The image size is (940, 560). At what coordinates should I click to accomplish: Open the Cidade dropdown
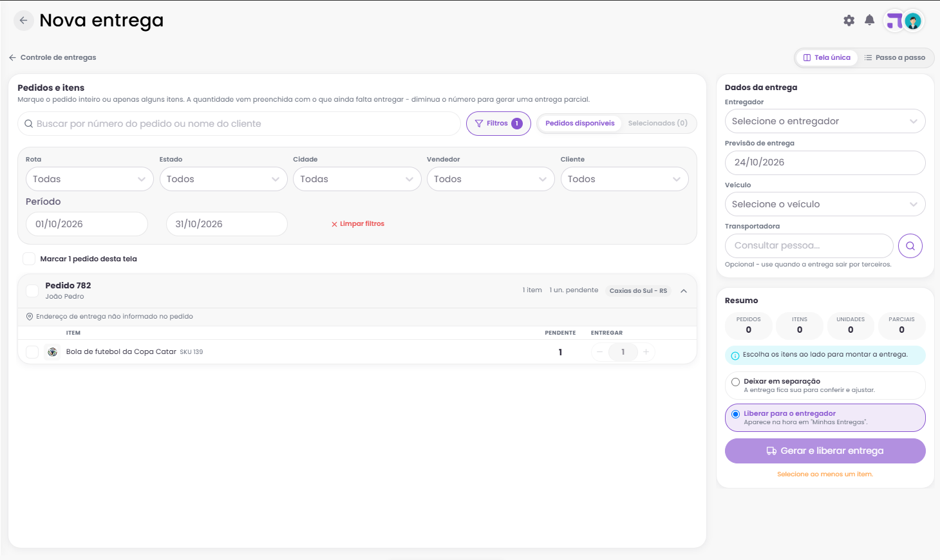coord(357,179)
